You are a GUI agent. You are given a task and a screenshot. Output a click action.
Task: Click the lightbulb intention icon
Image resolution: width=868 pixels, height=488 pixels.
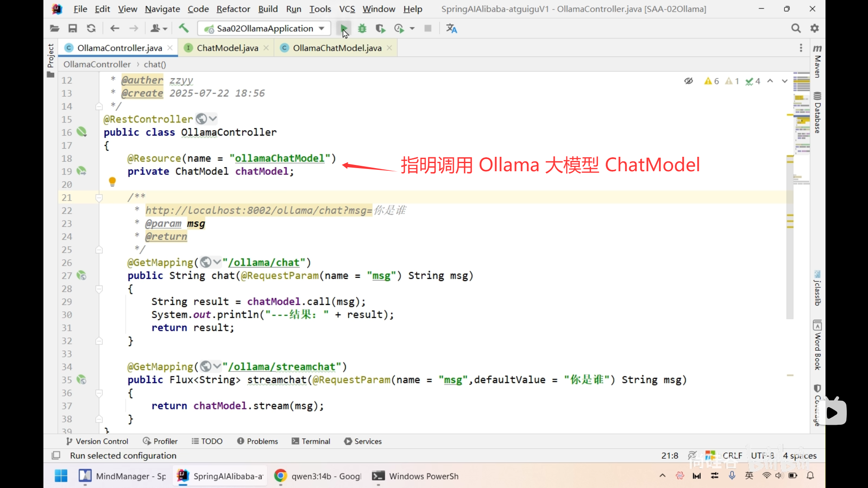[112, 182]
